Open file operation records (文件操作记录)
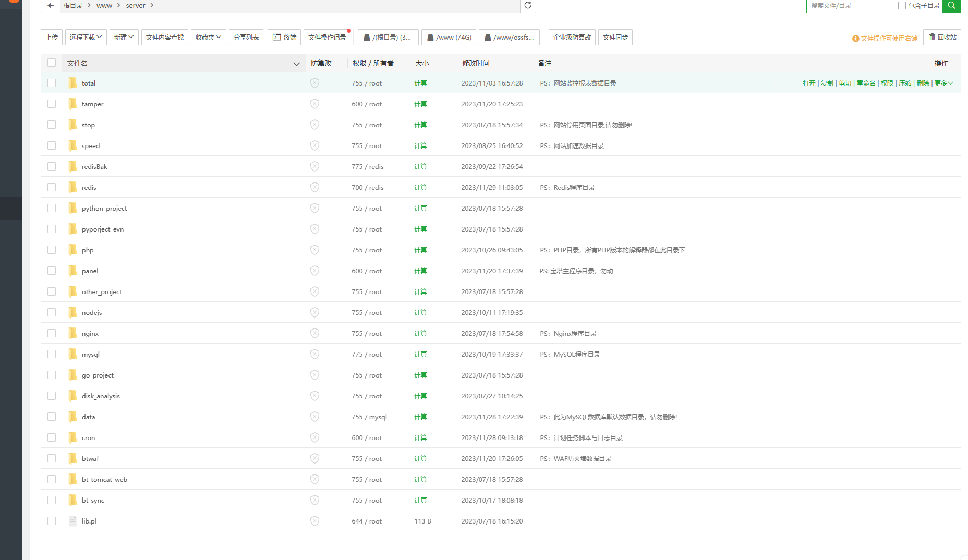 click(x=327, y=37)
